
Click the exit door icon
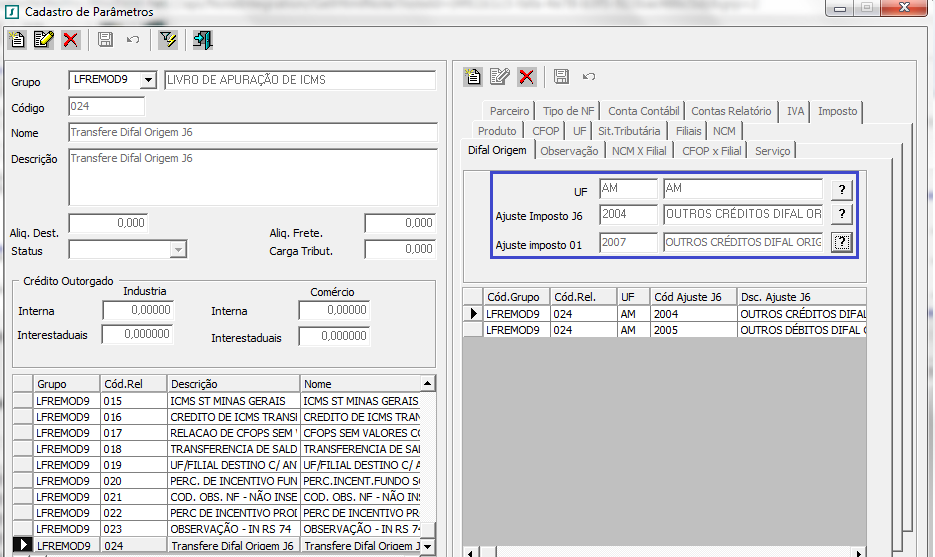pos(202,40)
